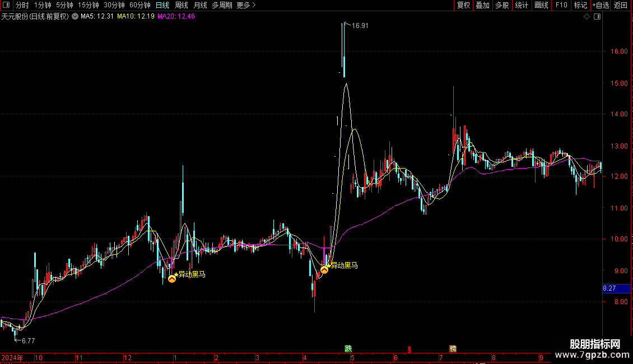Open the 复权 adjustment options
Screen dimensions: 633x364
coord(463,5)
